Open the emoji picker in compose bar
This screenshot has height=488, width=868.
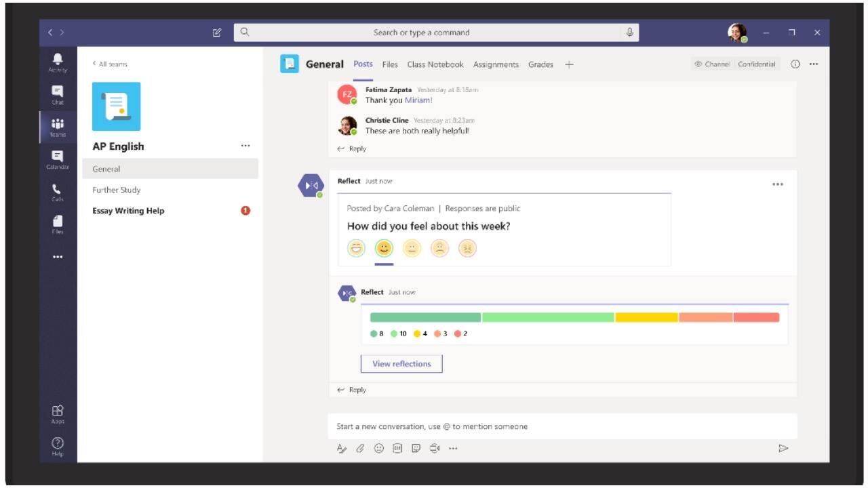pyautogui.click(x=379, y=448)
